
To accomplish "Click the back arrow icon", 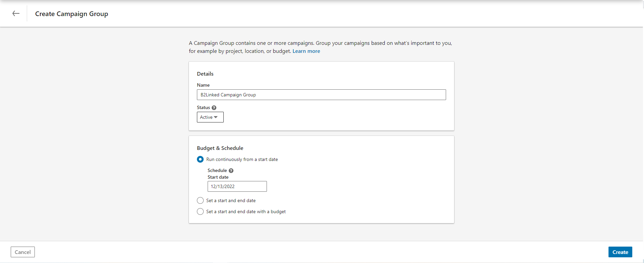I will (16, 13).
